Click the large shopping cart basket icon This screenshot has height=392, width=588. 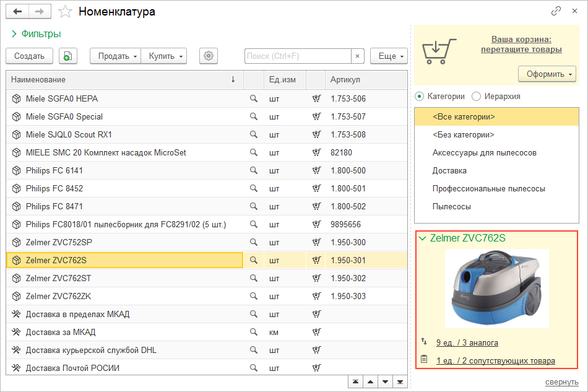click(439, 51)
